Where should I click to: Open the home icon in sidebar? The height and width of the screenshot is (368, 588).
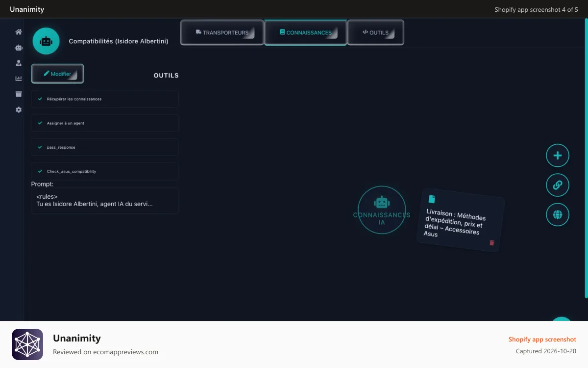click(19, 32)
